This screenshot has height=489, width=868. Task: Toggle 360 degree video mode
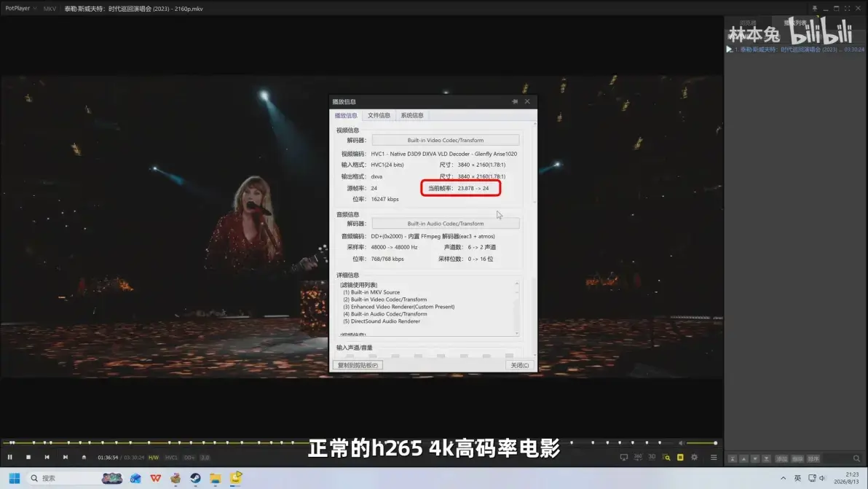638,458
